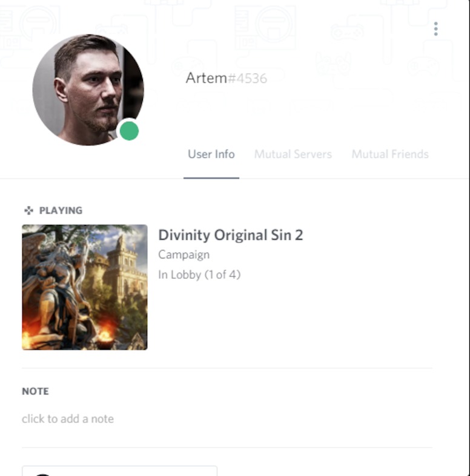Screen dimensions: 470x476
Task: Click Artem's round profile avatar
Action: (x=88, y=90)
